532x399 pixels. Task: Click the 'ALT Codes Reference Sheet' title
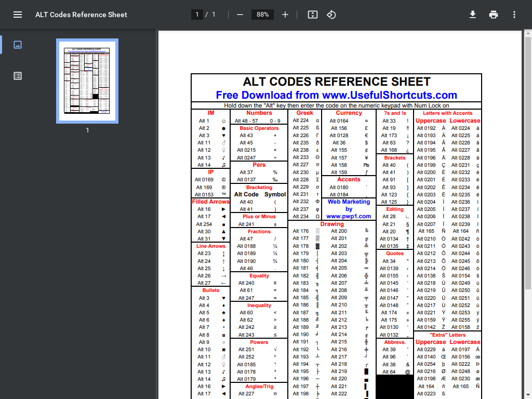click(81, 15)
